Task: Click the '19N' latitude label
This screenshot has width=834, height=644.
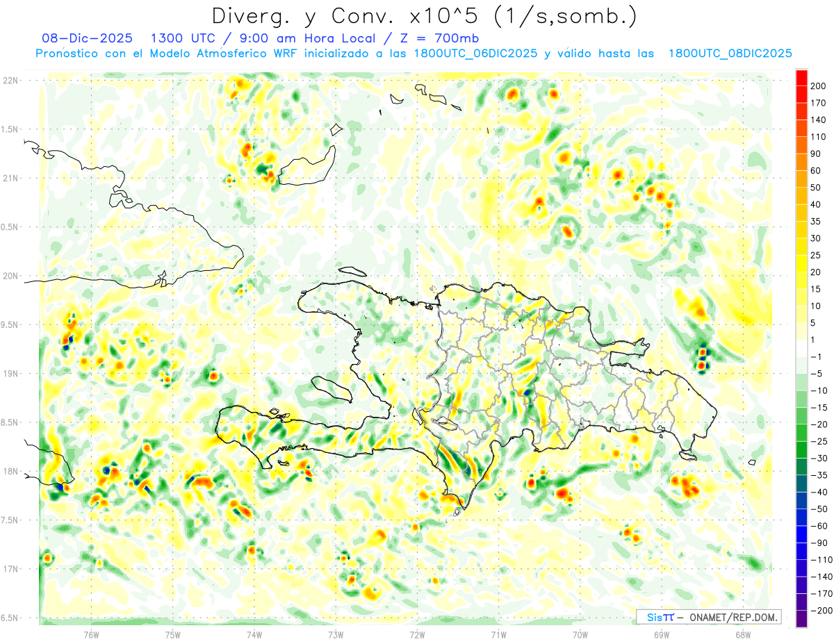Action: pos(10,374)
